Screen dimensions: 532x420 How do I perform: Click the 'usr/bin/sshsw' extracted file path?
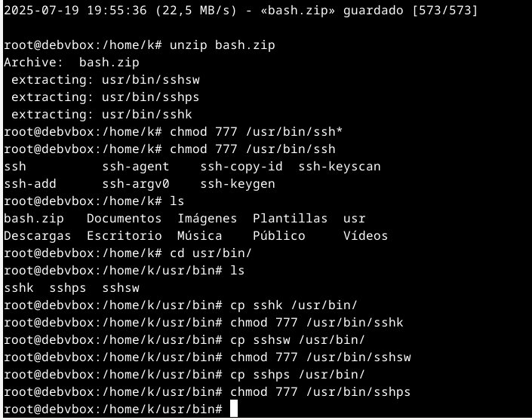(151, 80)
